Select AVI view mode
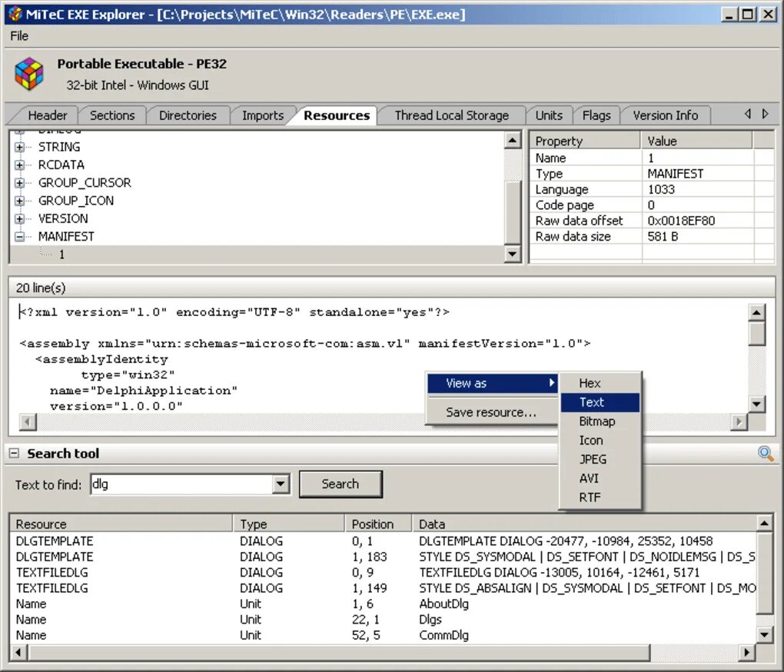Image resolution: width=784 pixels, height=672 pixels. (x=600, y=478)
